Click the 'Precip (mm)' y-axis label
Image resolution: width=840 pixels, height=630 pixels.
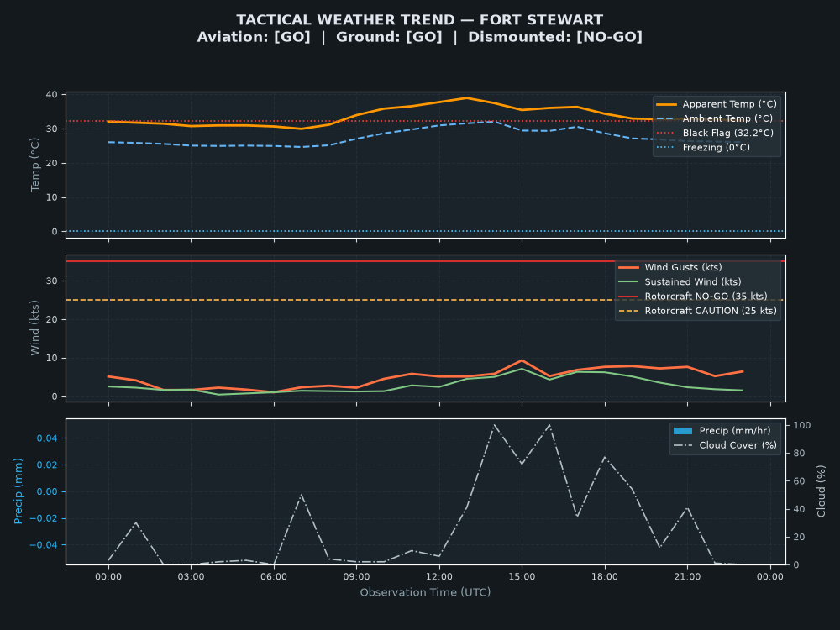(x=18, y=491)
